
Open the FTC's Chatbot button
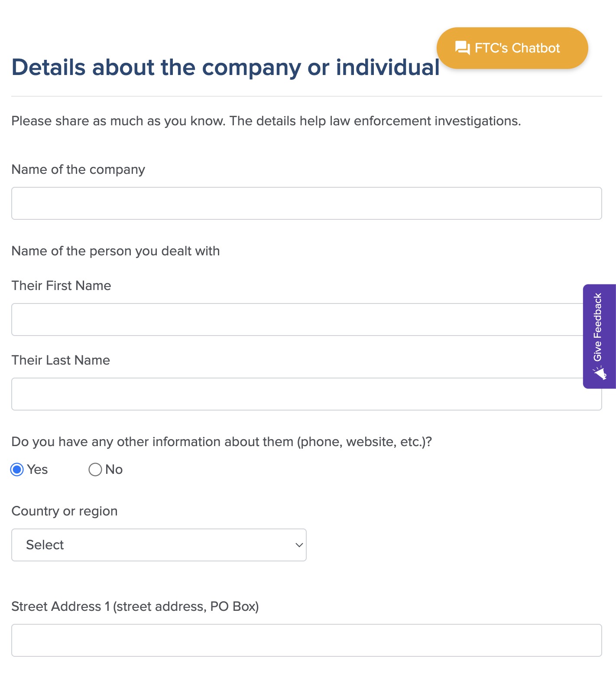point(512,48)
